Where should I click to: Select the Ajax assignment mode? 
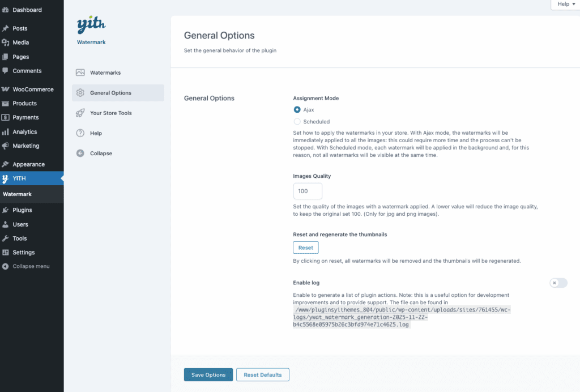pyautogui.click(x=297, y=110)
